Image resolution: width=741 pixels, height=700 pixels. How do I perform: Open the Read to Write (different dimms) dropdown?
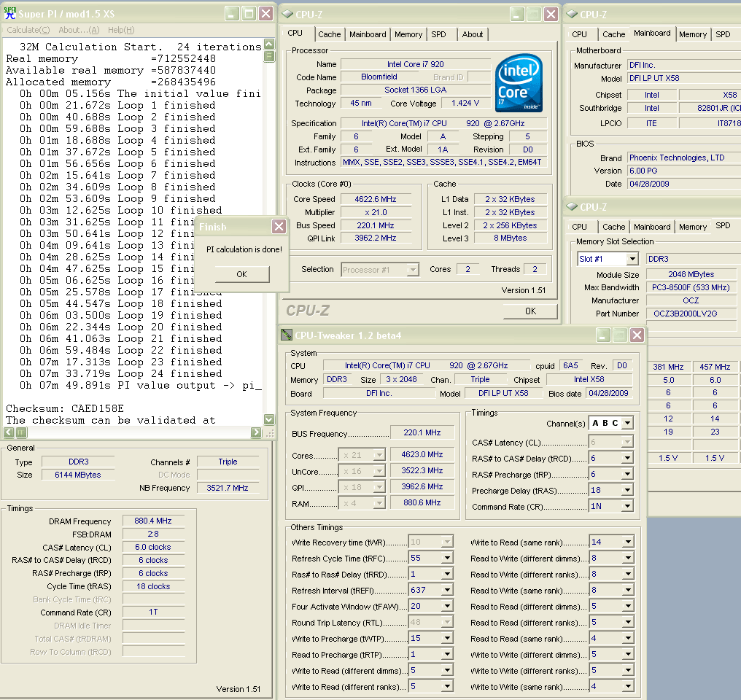[x=627, y=559]
